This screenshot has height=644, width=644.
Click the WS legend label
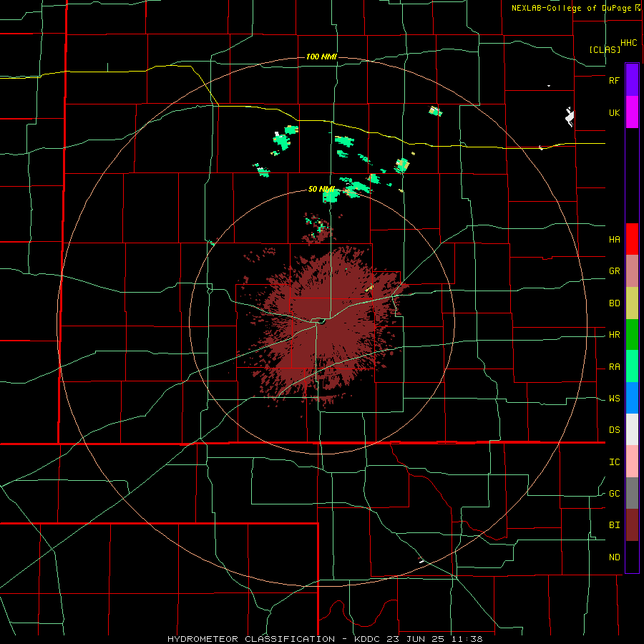pyautogui.click(x=614, y=399)
